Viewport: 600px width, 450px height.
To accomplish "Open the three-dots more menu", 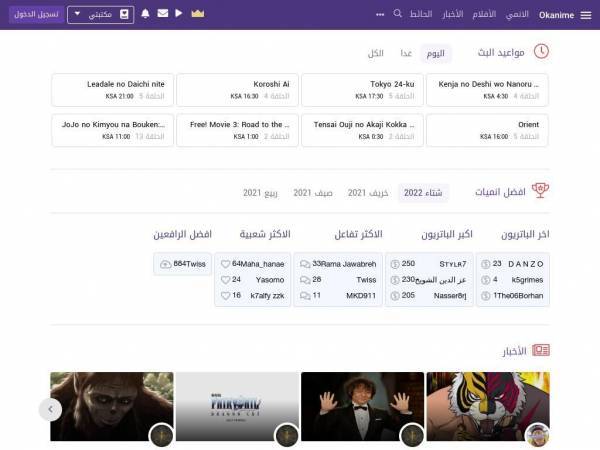I will (x=380, y=15).
